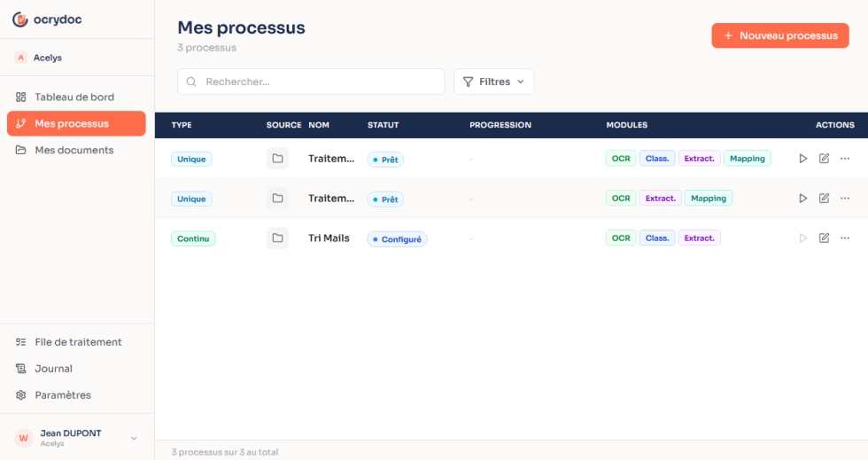868x460 pixels.
Task: Edit the first Traitem... process with Class. module
Action: [x=824, y=159]
